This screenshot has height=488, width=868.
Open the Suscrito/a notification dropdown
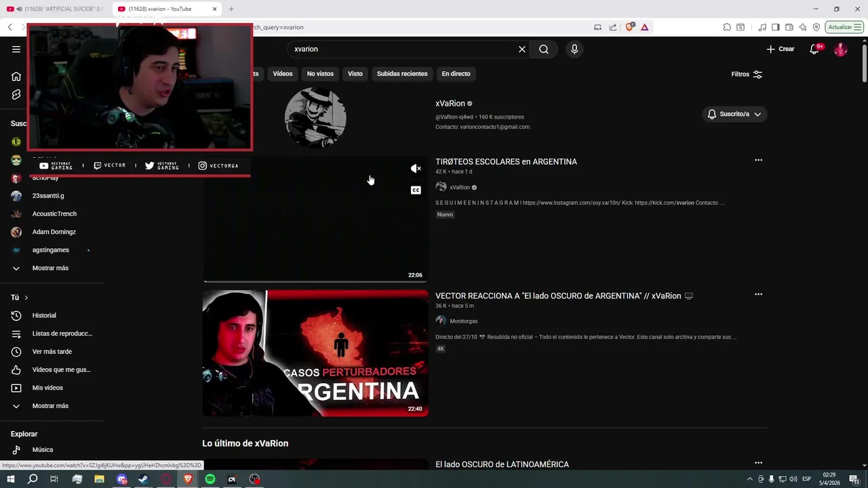tap(734, 114)
